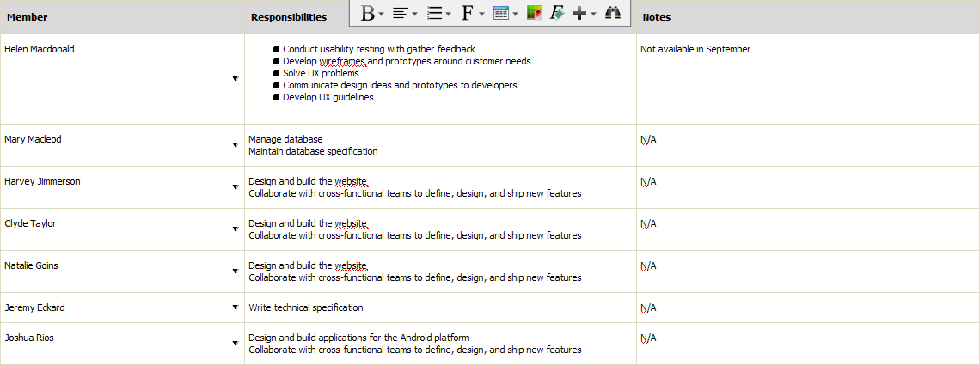The height and width of the screenshot is (365, 980).
Task: Open member dropdown for Helen Macdonald
Action: 235,79
